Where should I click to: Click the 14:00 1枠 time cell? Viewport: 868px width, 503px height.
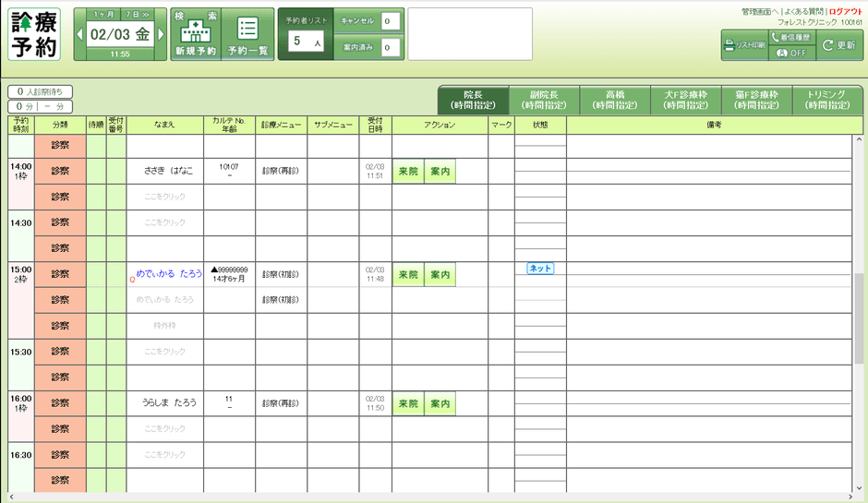pyautogui.click(x=21, y=184)
